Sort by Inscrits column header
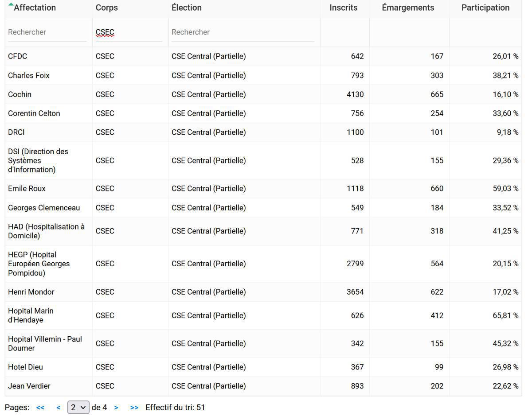The image size is (532, 416). coord(343,8)
